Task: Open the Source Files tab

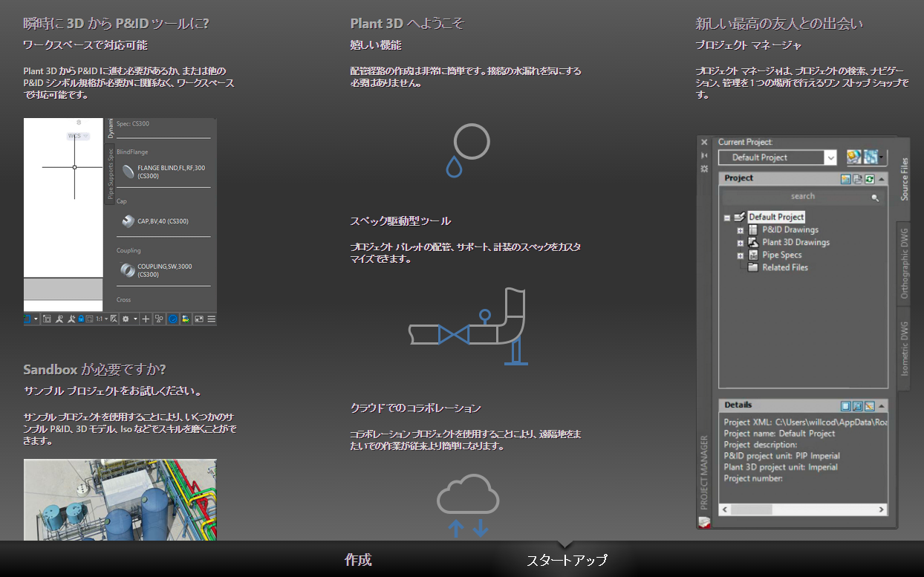Action: 905,178
